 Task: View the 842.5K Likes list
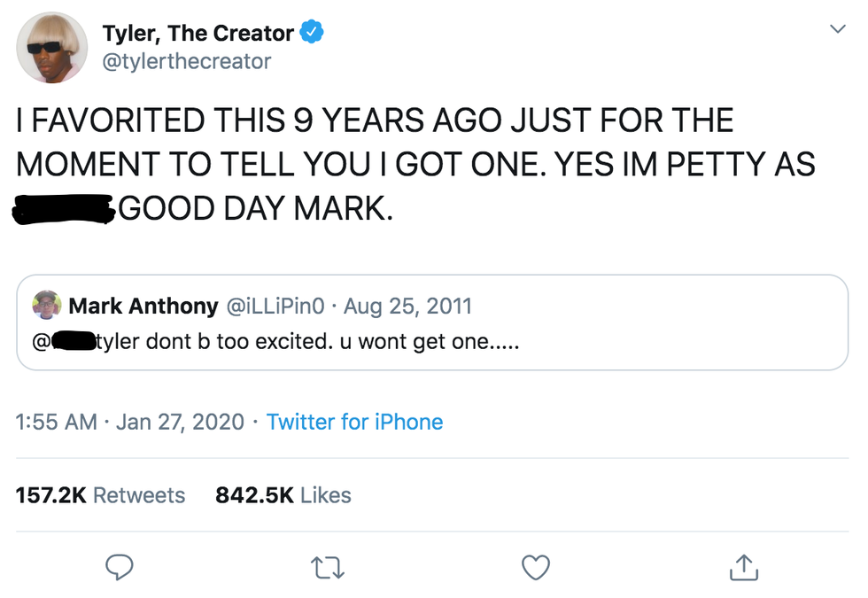[x=283, y=495]
